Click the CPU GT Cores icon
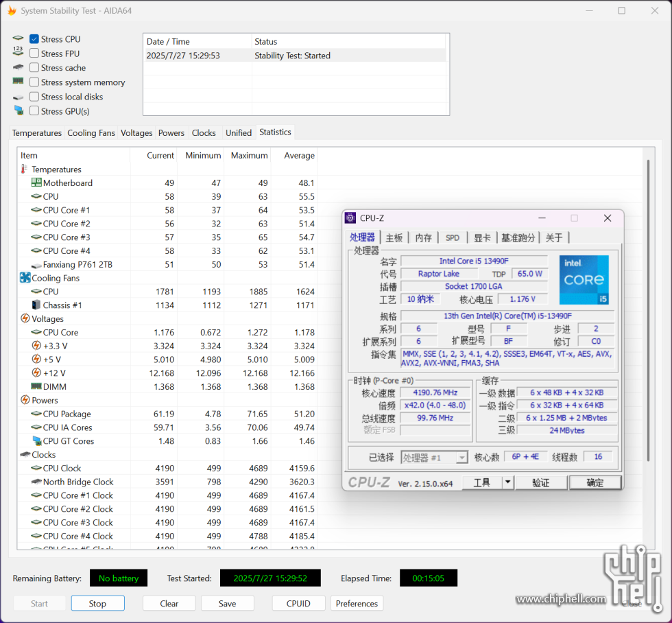Image resolution: width=672 pixels, height=623 pixels. click(x=37, y=440)
